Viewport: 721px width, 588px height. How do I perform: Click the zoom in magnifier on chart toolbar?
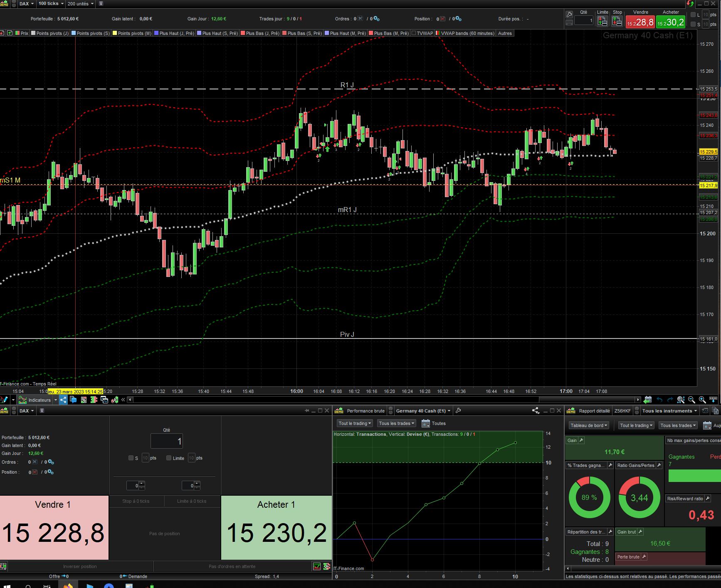click(702, 400)
